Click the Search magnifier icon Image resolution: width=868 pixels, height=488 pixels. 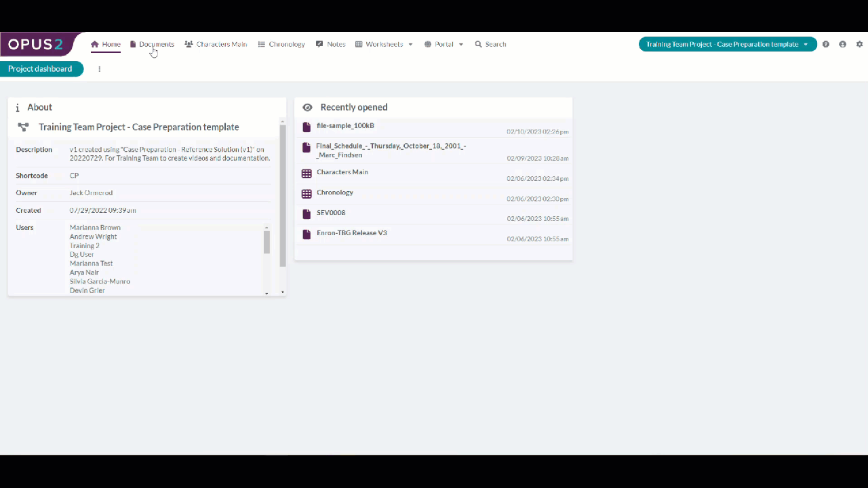click(x=478, y=44)
